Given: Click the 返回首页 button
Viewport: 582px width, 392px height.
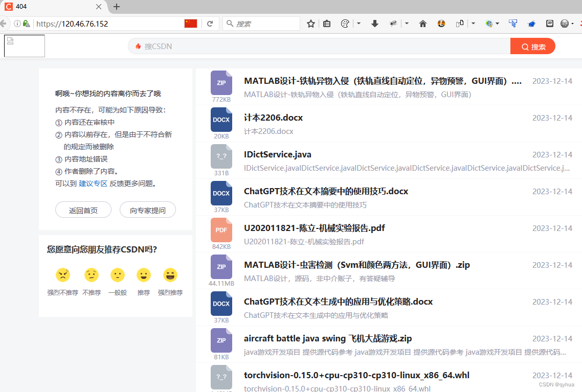Looking at the screenshot, I should [83, 210].
